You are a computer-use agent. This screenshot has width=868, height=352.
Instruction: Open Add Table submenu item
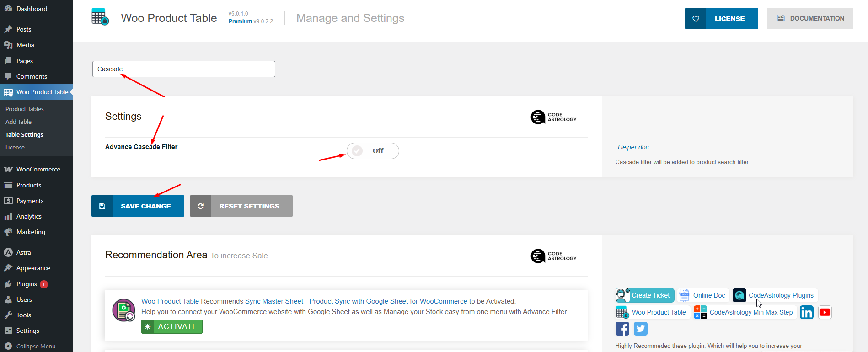(x=19, y=122)
